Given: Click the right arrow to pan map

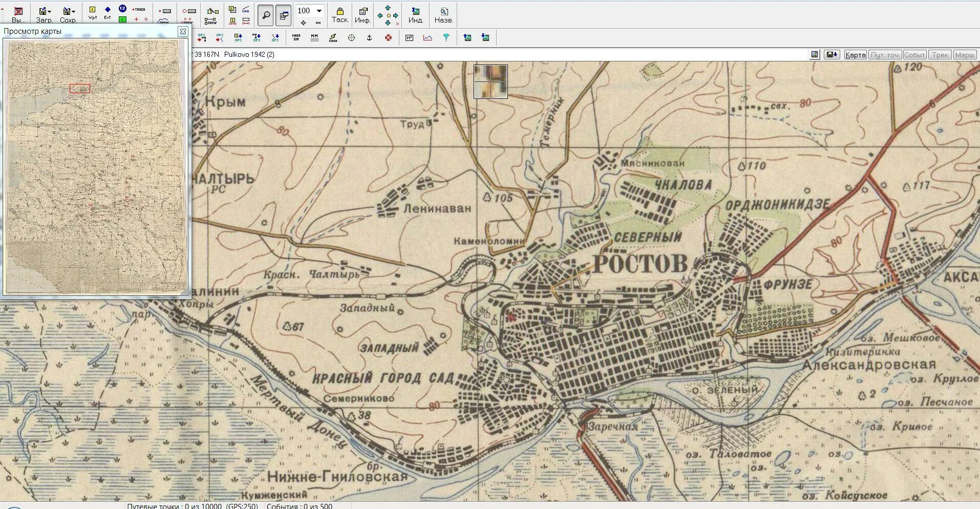Looking at the screenshot, I should coord(396,16).
